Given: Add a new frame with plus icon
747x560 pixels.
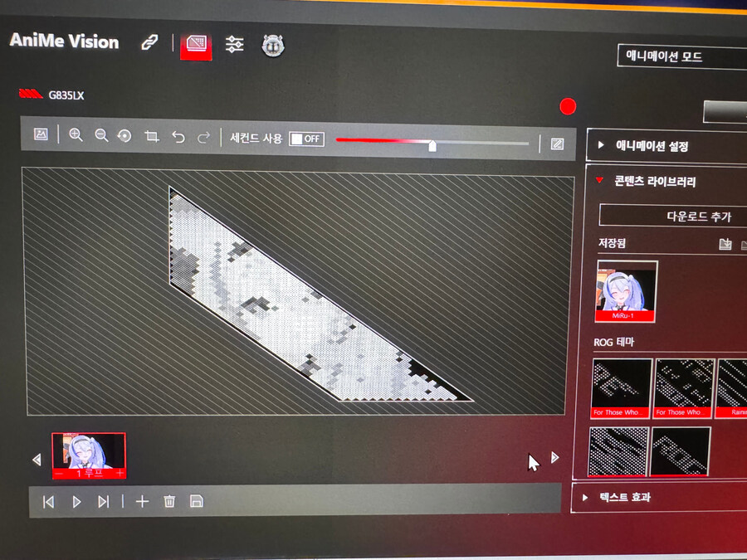Looking at the screenshot, I should pos(142,501).
